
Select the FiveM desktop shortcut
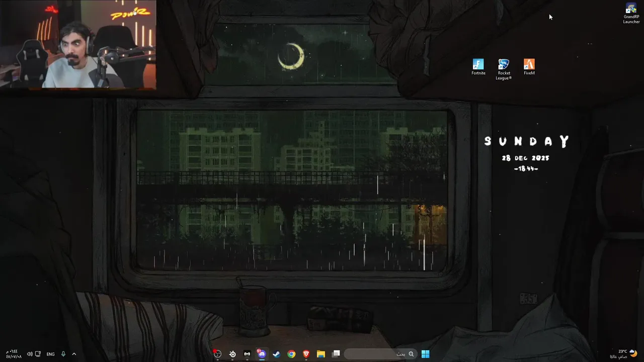point(529,67)
